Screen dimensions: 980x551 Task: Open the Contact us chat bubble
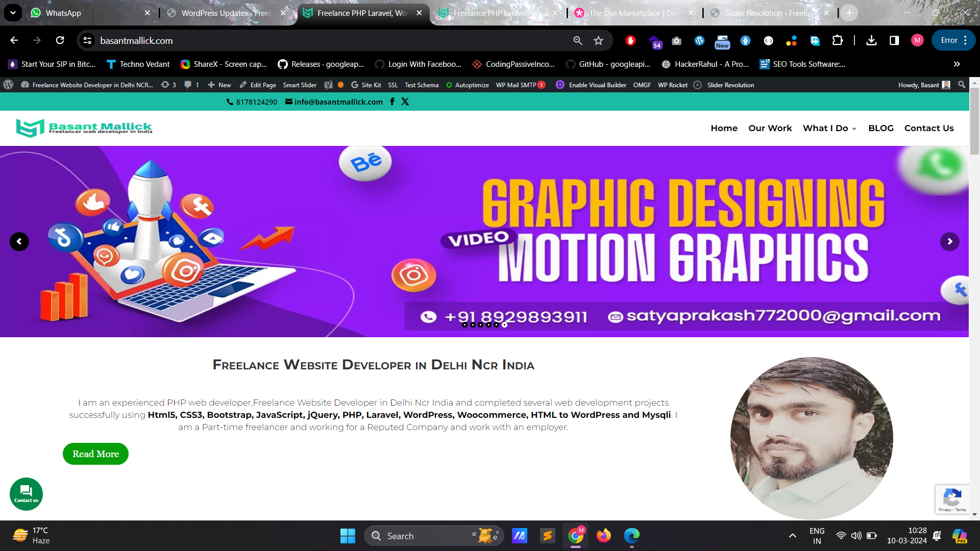(x=26, y=493)
